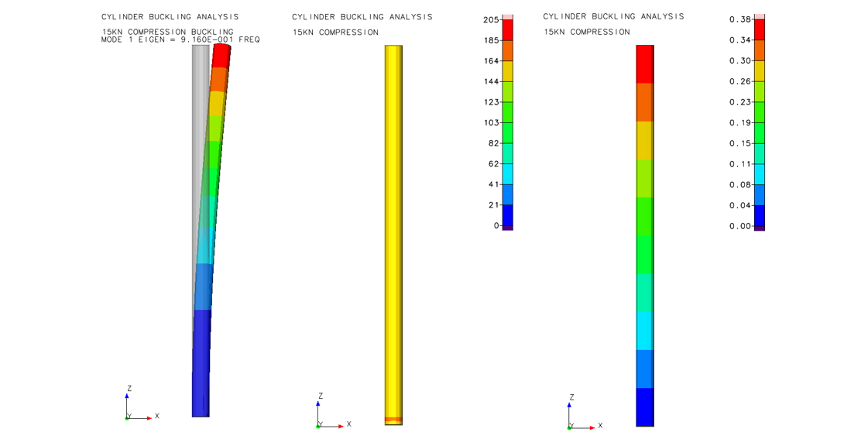Click the rightmost 15KN COMPRESSION subtitle
This screenshot has height=446, width=868.
(x=586, y=32)
